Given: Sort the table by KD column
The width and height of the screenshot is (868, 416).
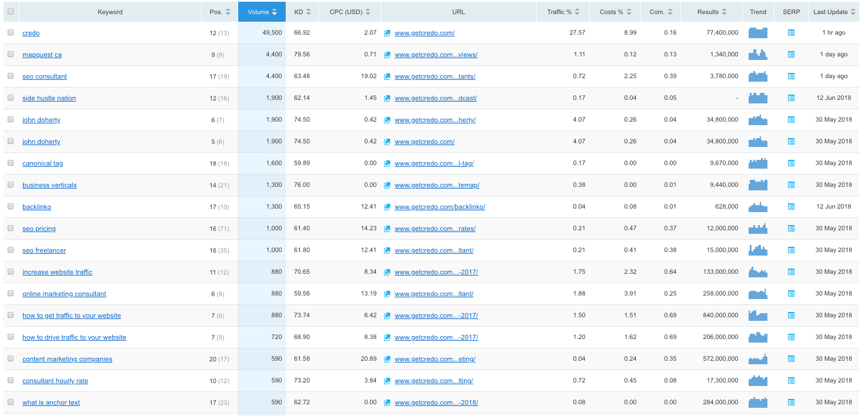Looking at the screenshot, I should point(302,11).
